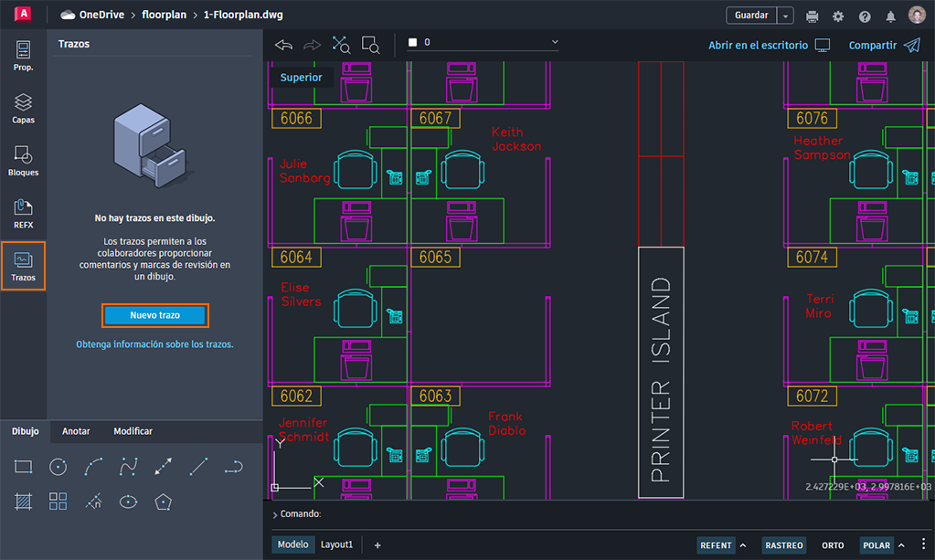The image size is (935, 560).
Task: Select the Line draw tool
Action: [198, 467]
